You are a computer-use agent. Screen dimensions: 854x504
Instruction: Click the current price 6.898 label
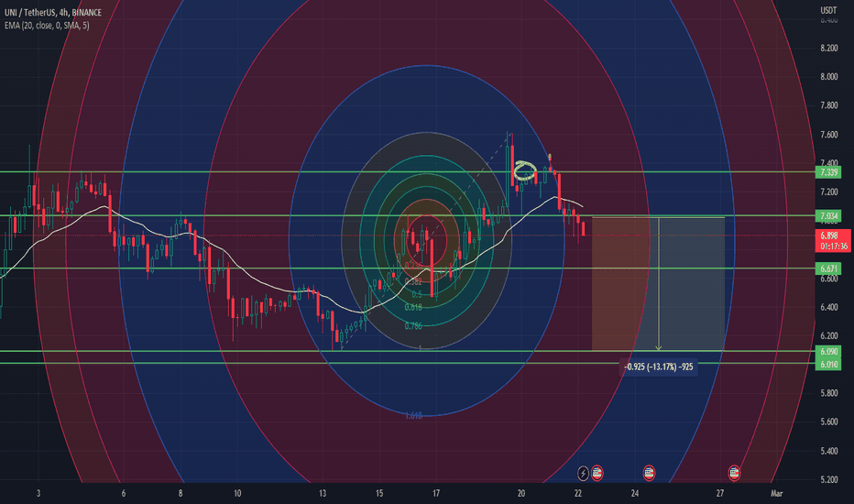coord(828,236)
